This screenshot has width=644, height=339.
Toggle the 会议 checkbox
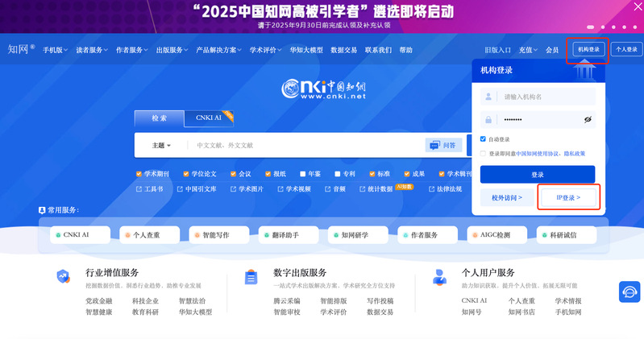pyautogui.click(x=233, y=174)
